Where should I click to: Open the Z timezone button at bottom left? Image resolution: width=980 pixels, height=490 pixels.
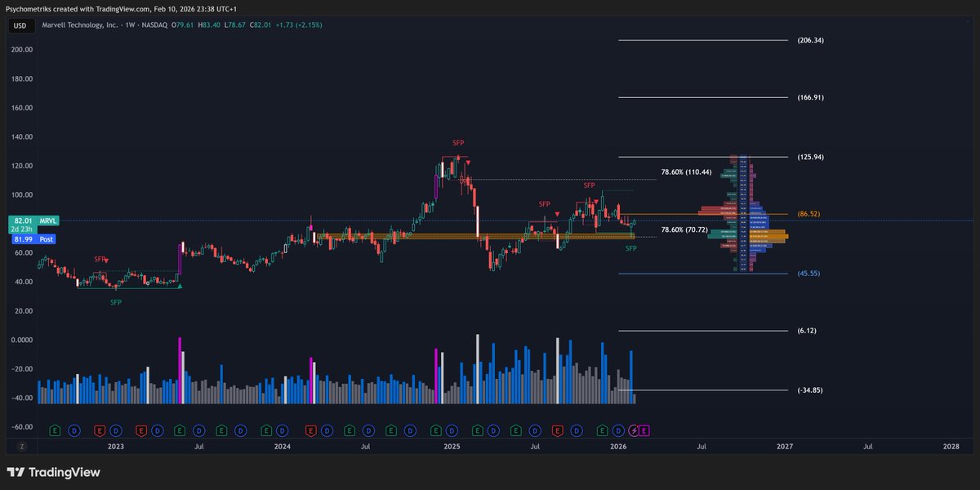[x=22, y=447]
